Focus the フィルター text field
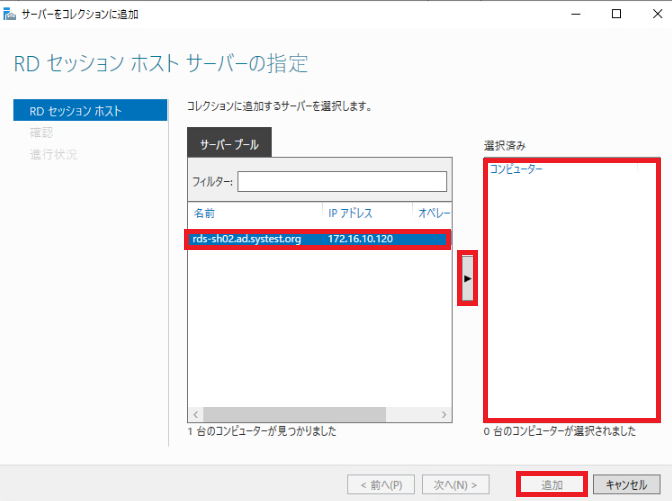The width and height of the screenshot is (672, 501). [x=342, y=182]
